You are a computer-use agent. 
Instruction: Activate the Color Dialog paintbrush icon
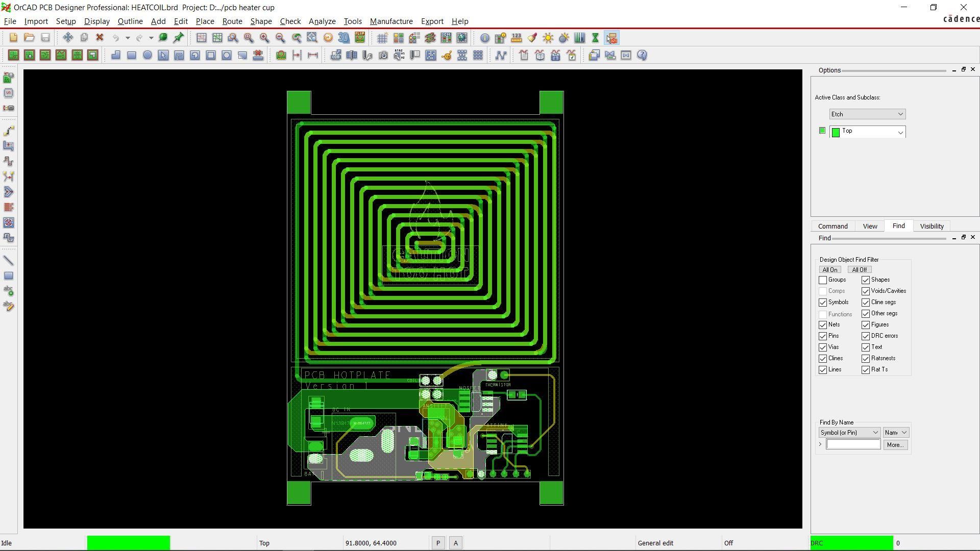531,38
